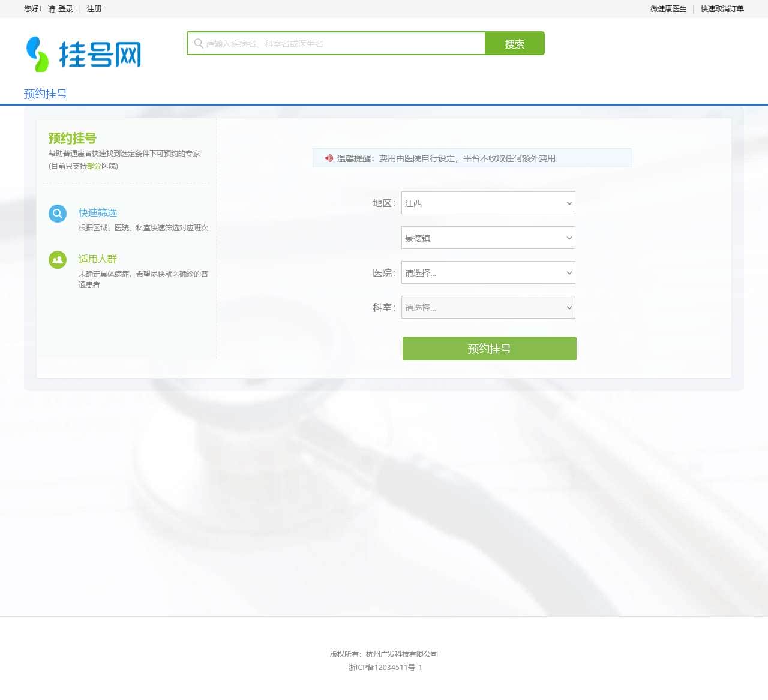Click the red speaker icon in the 温馨提醒 banner

pyautogui.click(x=328, y=158)
